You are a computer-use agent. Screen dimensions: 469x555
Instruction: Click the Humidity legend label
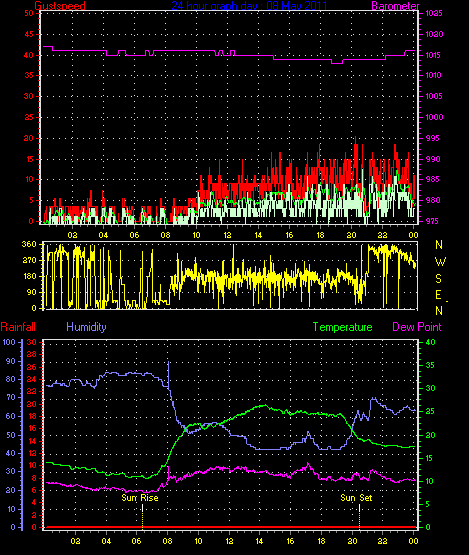click(x=86, y=327)
